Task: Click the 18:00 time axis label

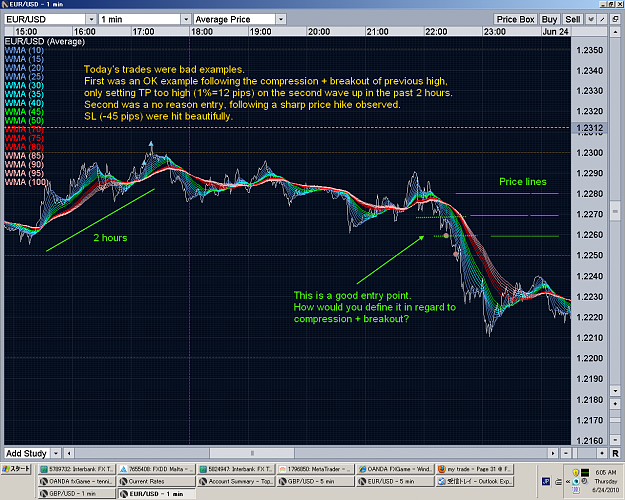Action: pyautogui.click(x=202, y=31)
